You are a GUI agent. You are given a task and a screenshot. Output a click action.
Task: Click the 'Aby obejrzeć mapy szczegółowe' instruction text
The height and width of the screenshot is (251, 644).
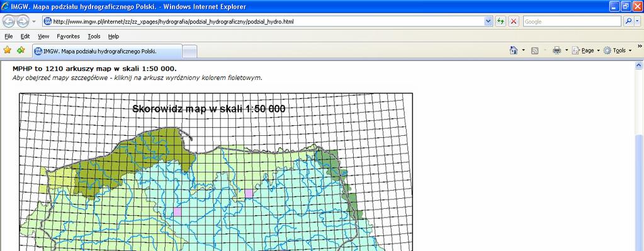[137, 77]
